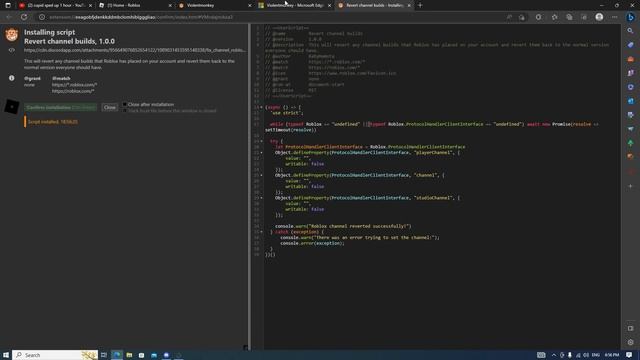Click the microphone icon in system tray
640x360 pixels.
coord(570,355)
